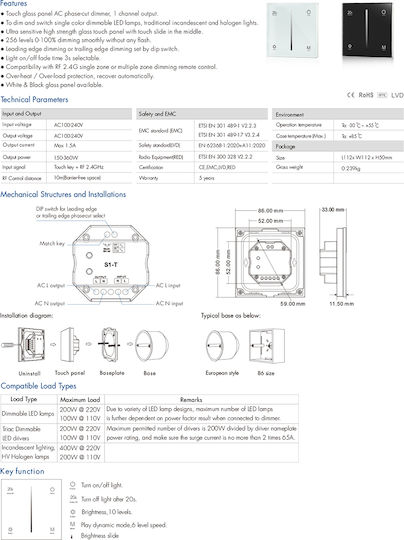Click the power on/off icon in Key function list

73,486
